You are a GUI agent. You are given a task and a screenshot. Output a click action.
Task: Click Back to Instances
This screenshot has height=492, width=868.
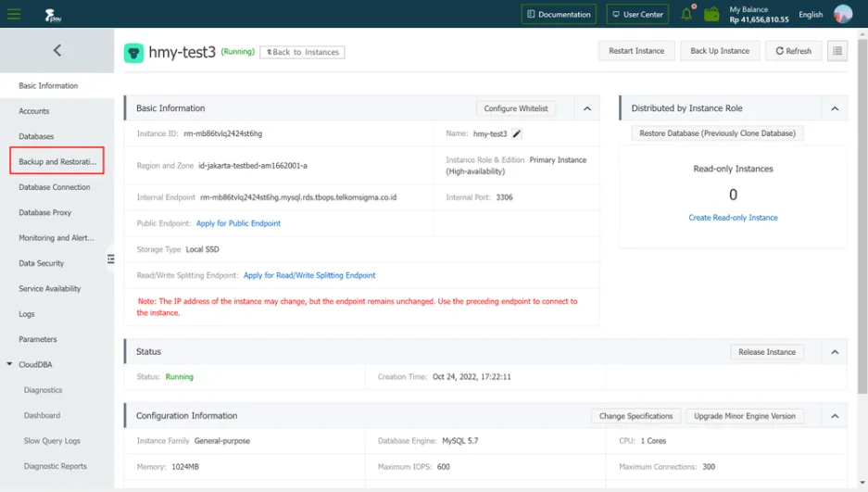point(302,52)
